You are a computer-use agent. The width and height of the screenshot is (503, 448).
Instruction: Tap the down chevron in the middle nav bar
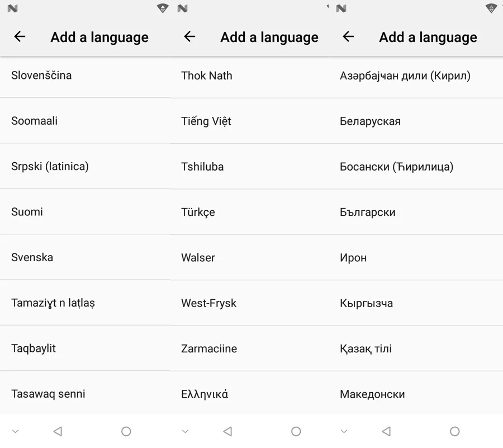[185, 431]
